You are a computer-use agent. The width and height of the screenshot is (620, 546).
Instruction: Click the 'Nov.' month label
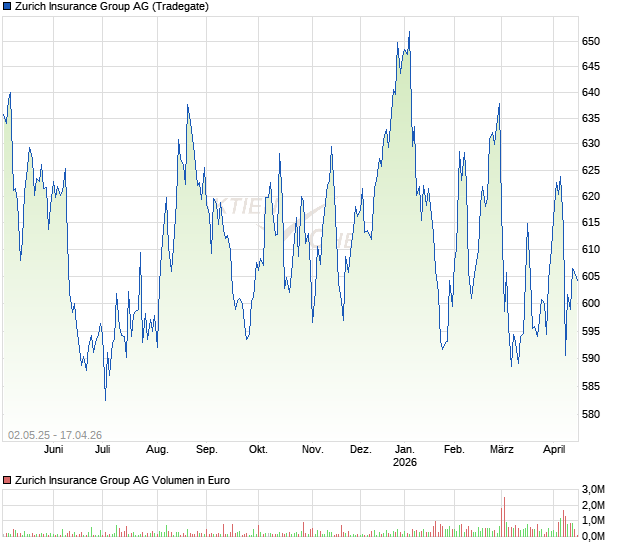tap(312, 450)
